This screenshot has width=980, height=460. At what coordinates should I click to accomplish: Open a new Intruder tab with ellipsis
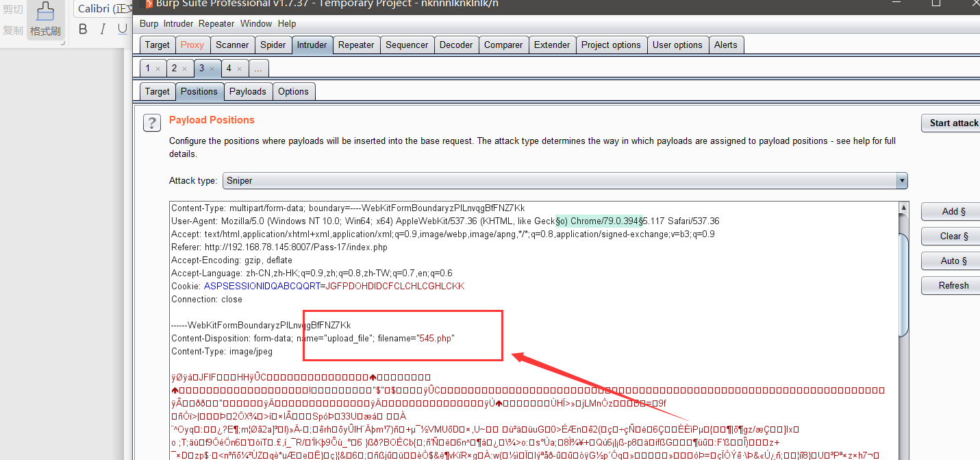pyautogui.click(x=258, y=68)
